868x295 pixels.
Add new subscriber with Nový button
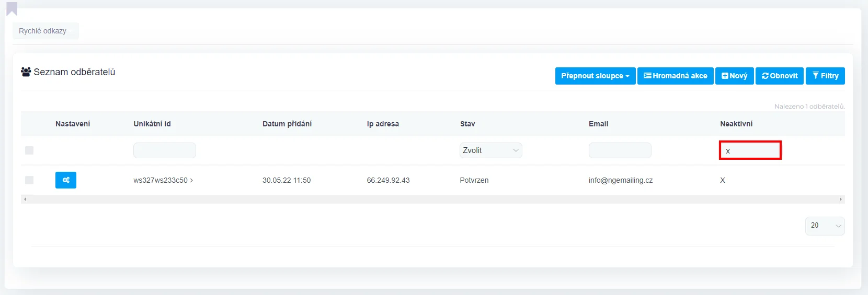point(734,76)
